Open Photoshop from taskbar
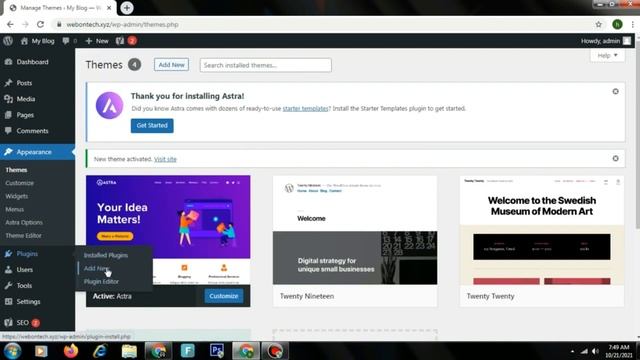Image resolution: width=640 pixels, height=360 pixels. [x=217, y=351]
